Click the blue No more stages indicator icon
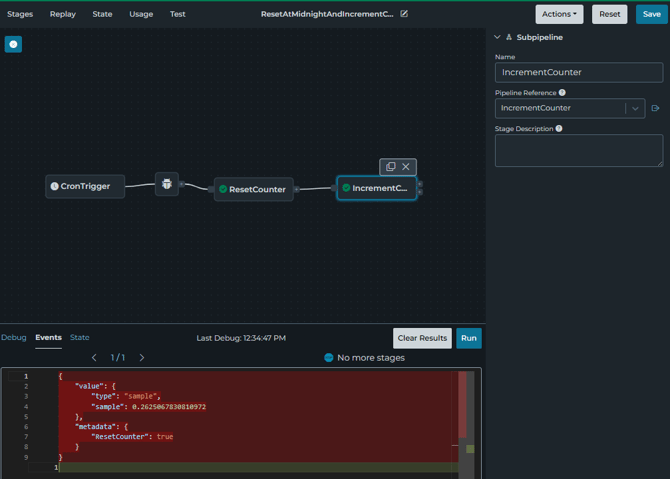The width and height of the screenshot is (670, 479). (x=329, y=358)
